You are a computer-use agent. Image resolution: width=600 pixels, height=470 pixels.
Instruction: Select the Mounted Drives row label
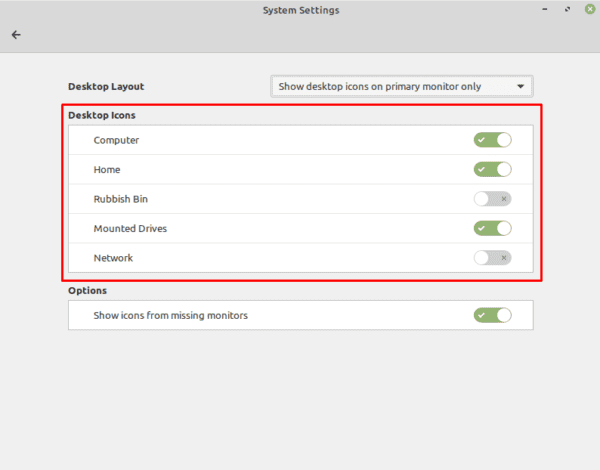click(x=130, y=228)
